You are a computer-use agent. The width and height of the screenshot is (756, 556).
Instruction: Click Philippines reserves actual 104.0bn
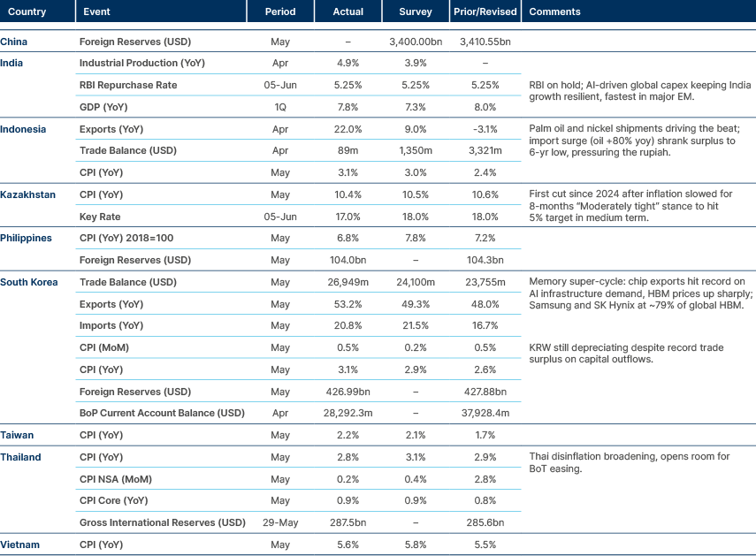[x=347, y=260]
